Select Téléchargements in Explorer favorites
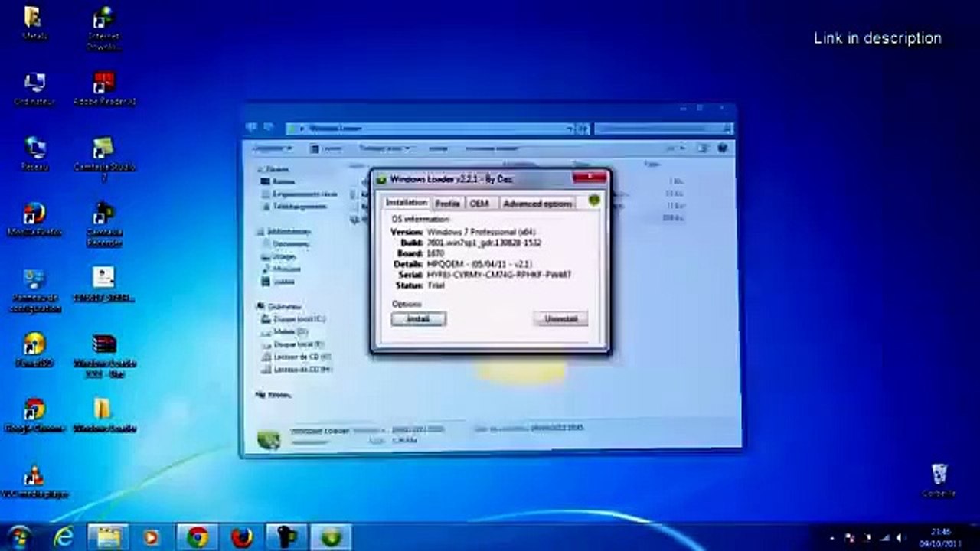This screenshot has width=980, height=551. click(294, 207)
